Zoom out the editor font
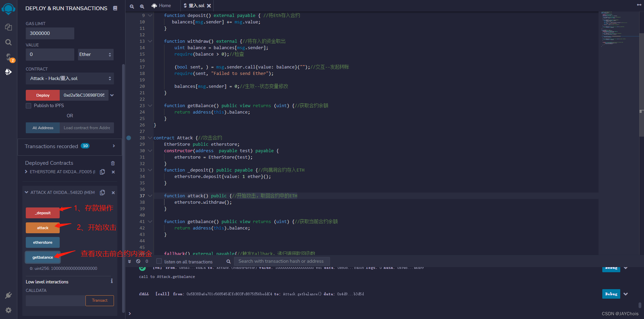644x319 pixels. 132,6
